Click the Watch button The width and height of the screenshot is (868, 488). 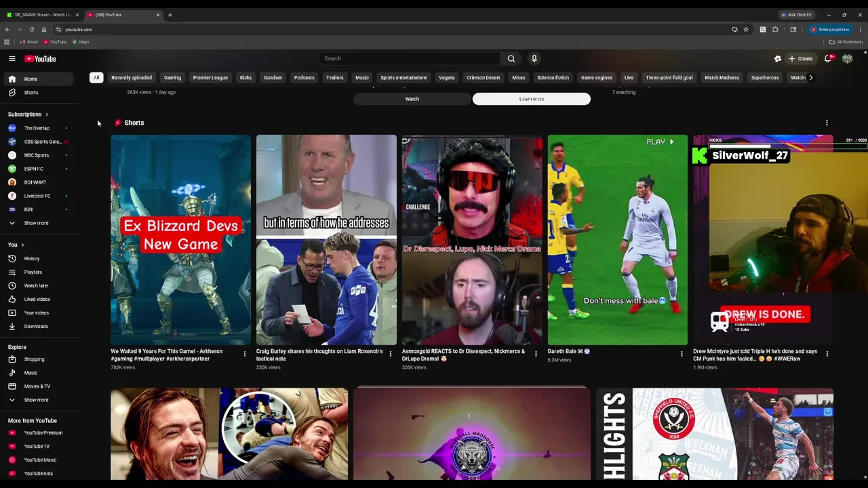(x=412, y=99)
